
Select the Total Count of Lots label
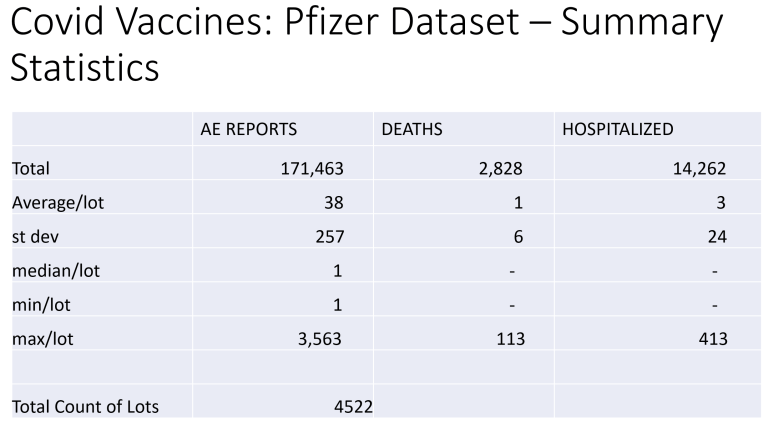click(85, 406)
